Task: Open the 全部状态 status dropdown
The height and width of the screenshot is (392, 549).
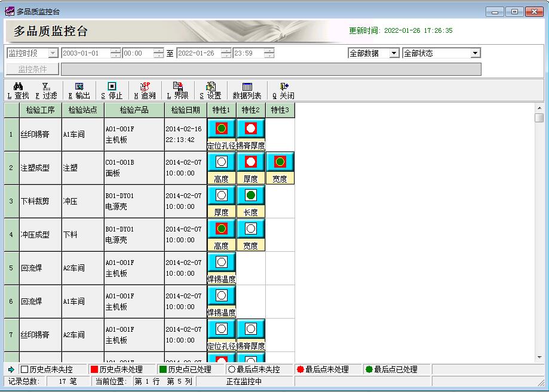Action: [475, 53]
